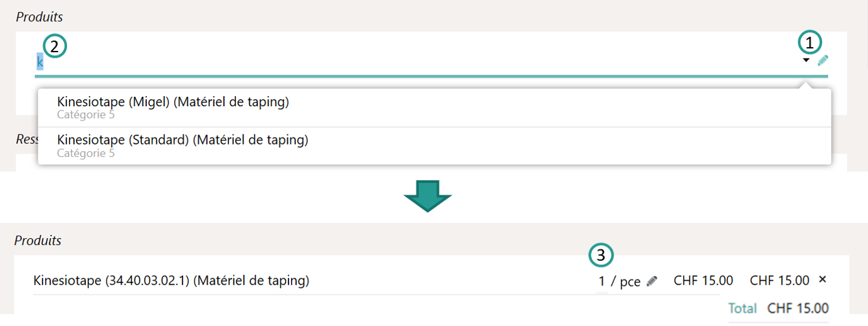Click the partially hidden "Ress" section label
Screen dimensions: 868x326
(27, 139)
